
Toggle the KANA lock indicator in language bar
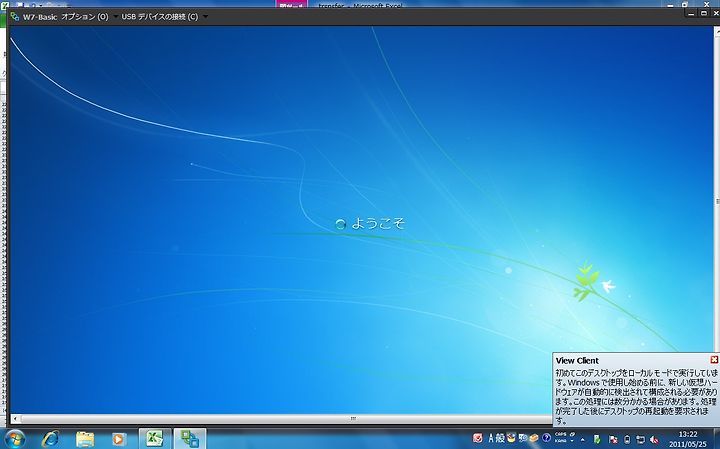561,441
